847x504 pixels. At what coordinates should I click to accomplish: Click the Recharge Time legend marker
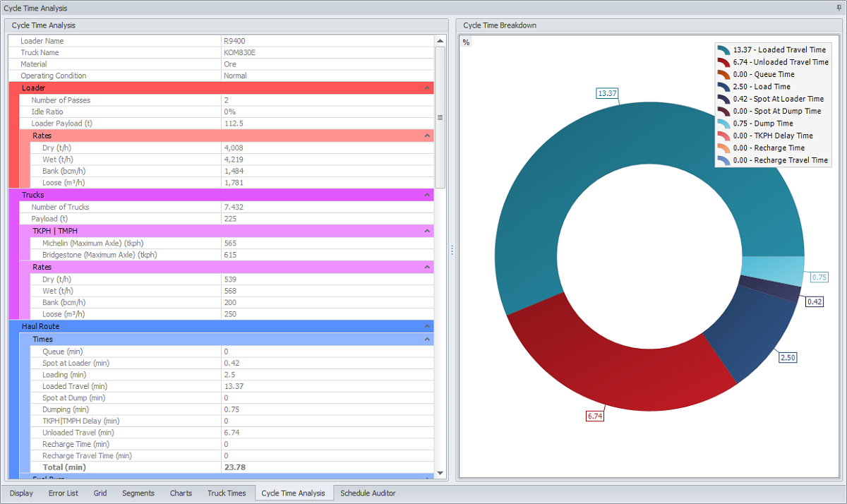pos(723,148)
